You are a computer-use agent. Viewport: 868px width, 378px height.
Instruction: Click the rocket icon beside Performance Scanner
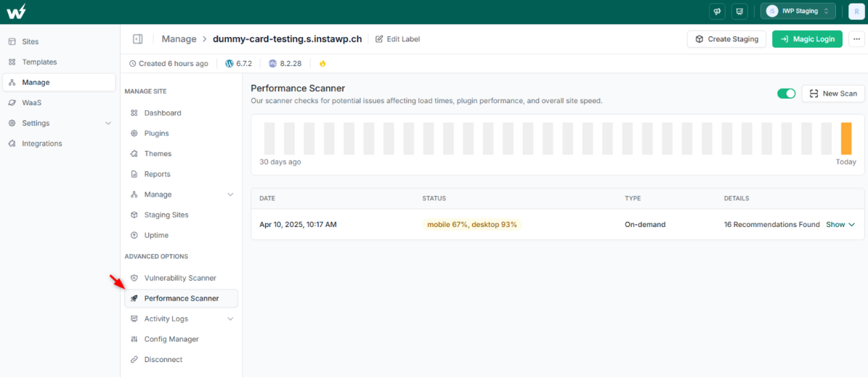pos(134,298)
